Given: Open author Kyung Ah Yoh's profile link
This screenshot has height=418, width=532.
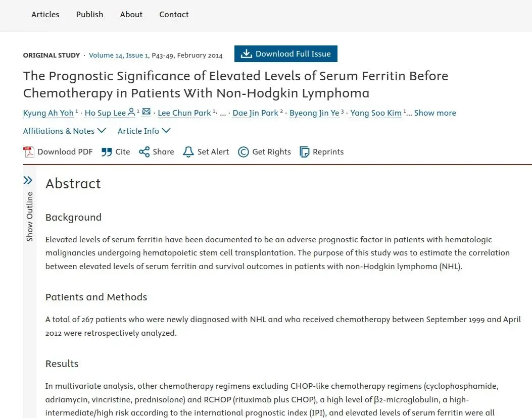Looking at the screenshot, I should point(48,113).
